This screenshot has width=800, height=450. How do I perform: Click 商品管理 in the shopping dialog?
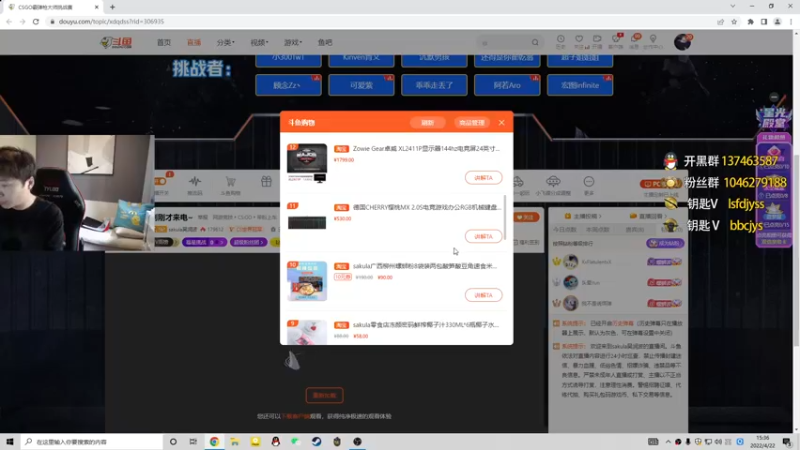point(472,123)
